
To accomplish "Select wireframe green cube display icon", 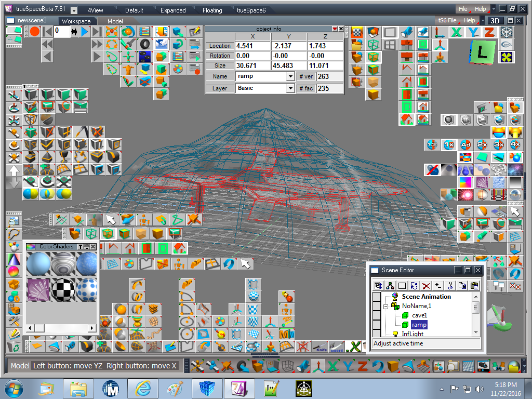I will click(x=373, y=45).
